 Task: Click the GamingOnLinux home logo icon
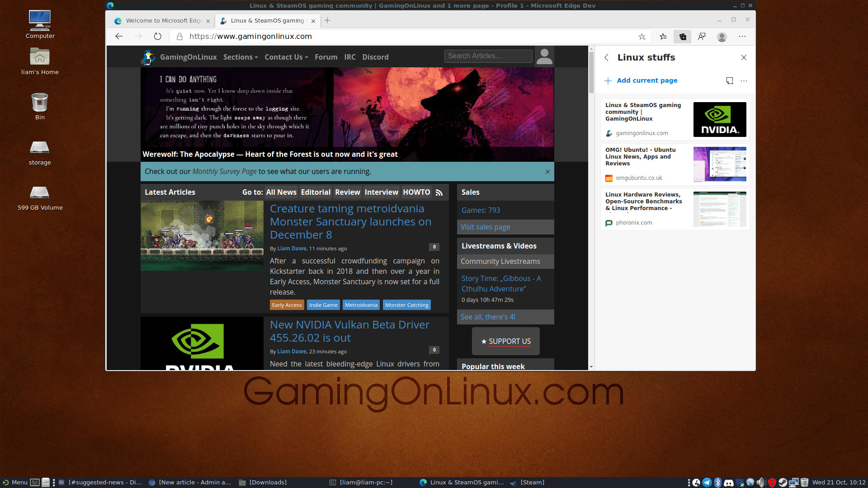148,56
